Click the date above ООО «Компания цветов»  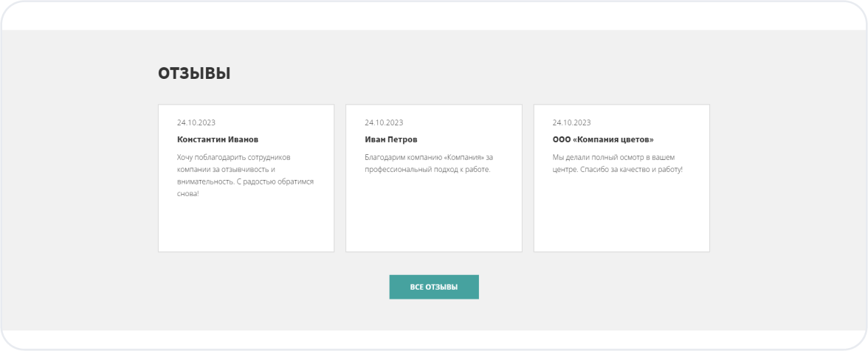571,122
